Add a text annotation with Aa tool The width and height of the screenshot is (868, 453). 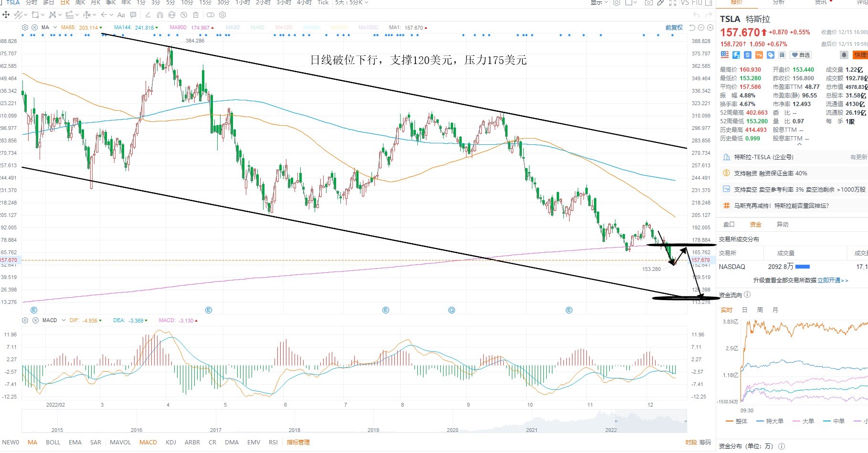pyautogui.click(x=121, y=15)
